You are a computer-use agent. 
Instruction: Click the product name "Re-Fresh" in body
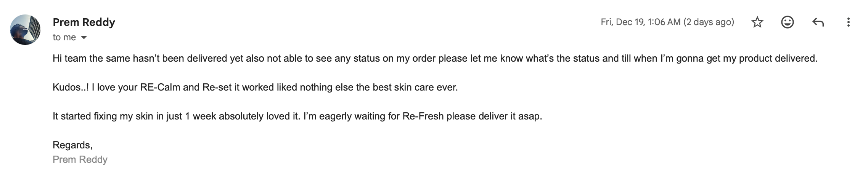click(x=423, y=116)
